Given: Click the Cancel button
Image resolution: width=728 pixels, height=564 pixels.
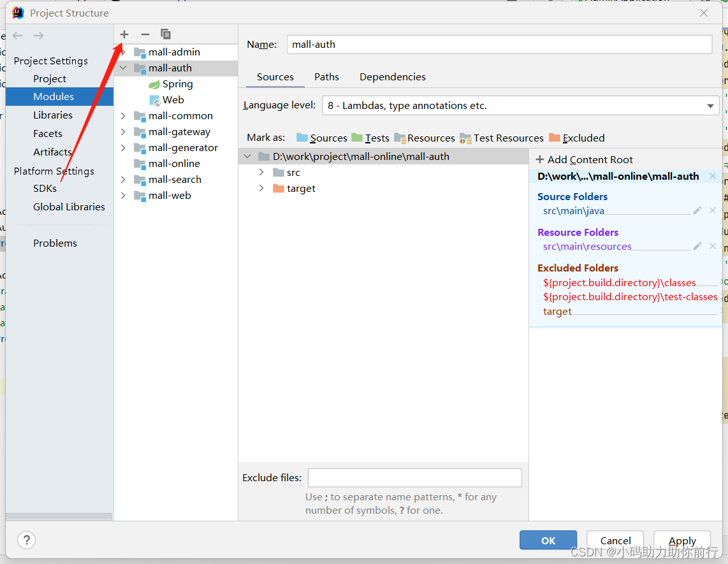Looking at the screenshot, I should (615, 540).
